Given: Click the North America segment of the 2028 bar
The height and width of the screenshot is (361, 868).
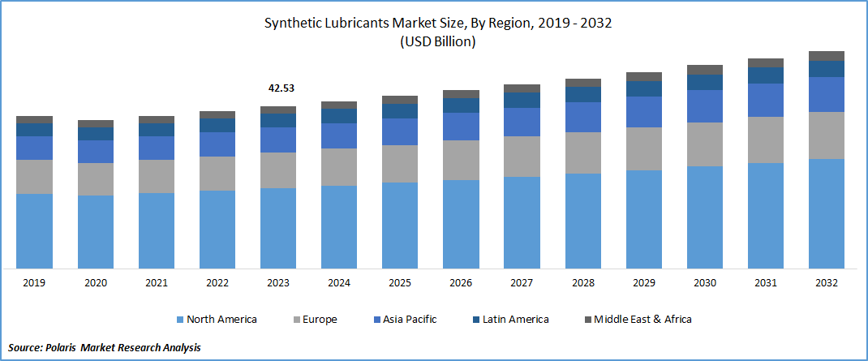Looking at the screenshot, I should tap(583, 221).
